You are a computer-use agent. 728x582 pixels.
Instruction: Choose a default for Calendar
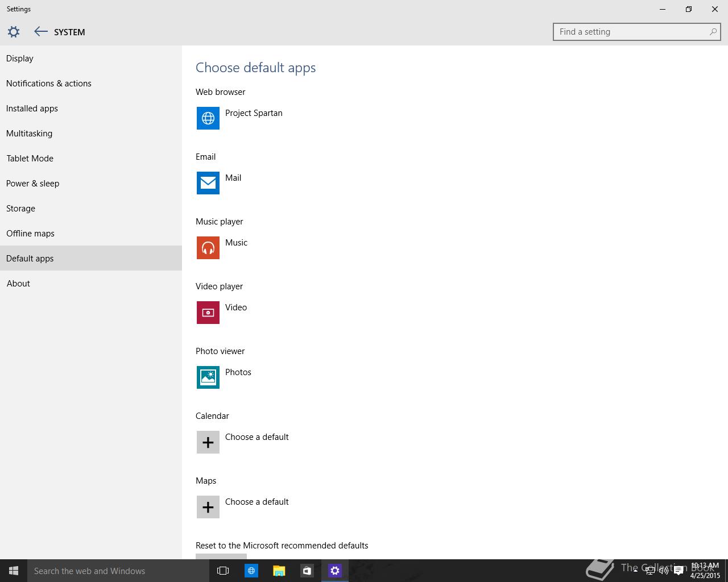point(257,437)
